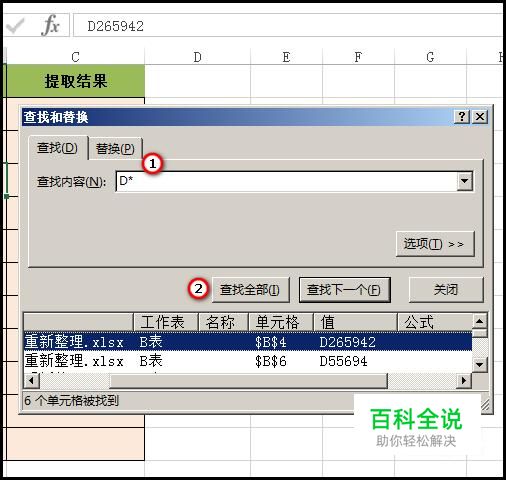
Task: Expand options with 选项(T) >> button
Action: point(435,244)
